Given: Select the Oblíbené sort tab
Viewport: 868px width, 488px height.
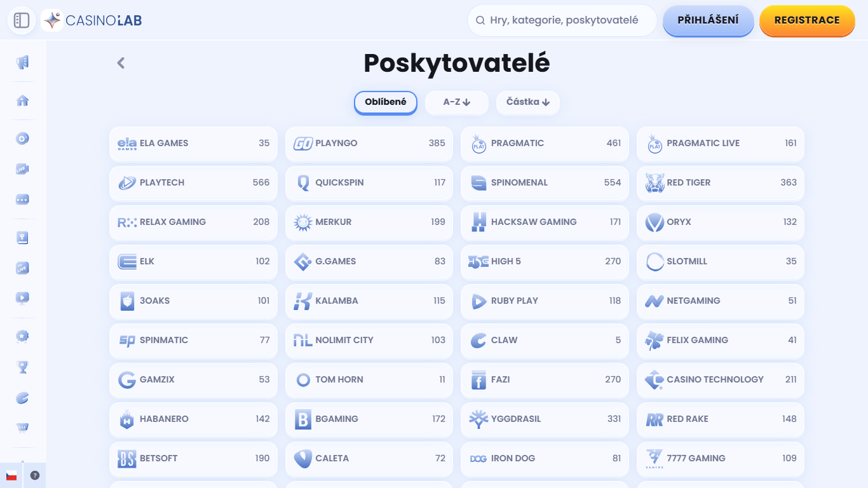Looking at the screenshot, I should 386,102.
